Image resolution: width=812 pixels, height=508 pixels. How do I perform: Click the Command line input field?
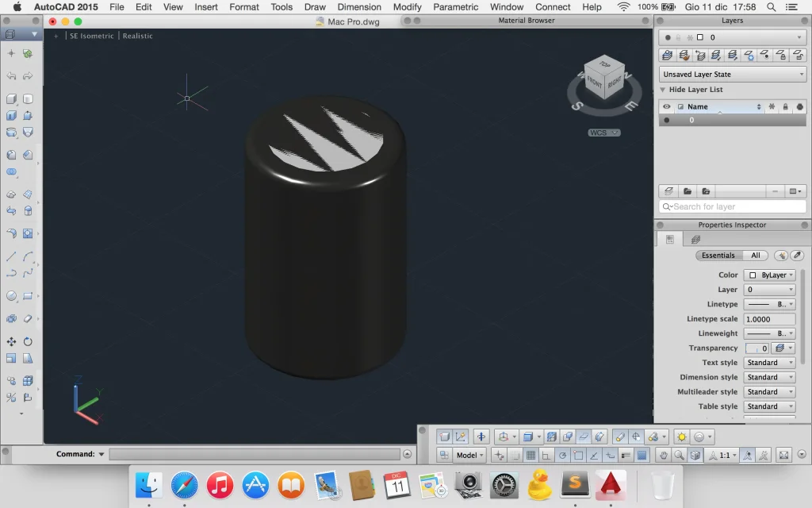(x=255, y=455)
